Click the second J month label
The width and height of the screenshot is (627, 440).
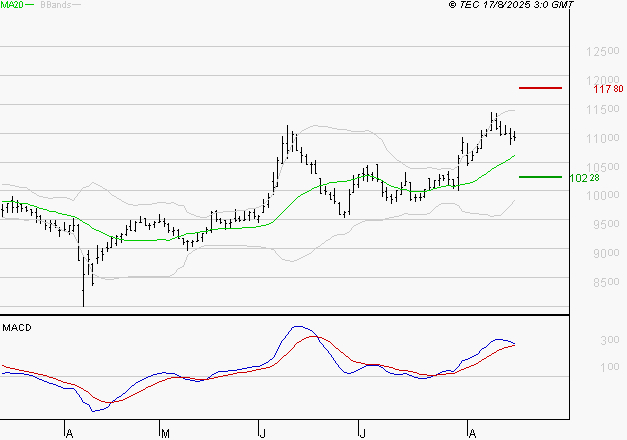(362, 433)
